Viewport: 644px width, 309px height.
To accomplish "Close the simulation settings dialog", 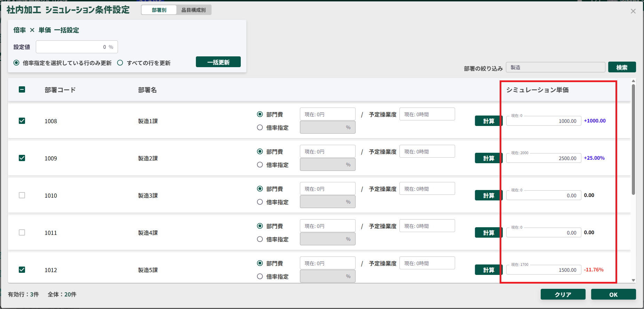I will pyautogui.click(x=633, y=11).
